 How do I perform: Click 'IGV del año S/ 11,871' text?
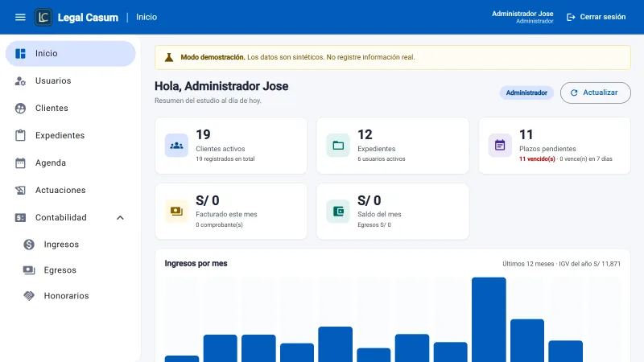coord(590,264)
